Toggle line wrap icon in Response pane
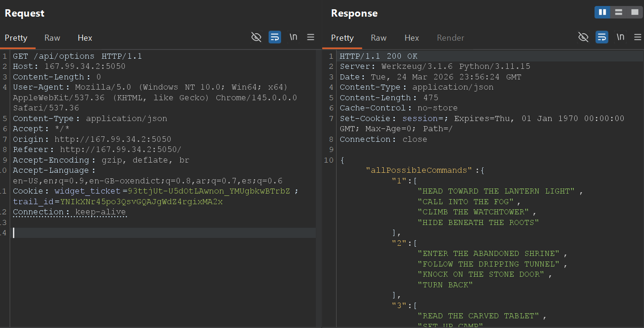Screen dimensions: 644x328 602,37
